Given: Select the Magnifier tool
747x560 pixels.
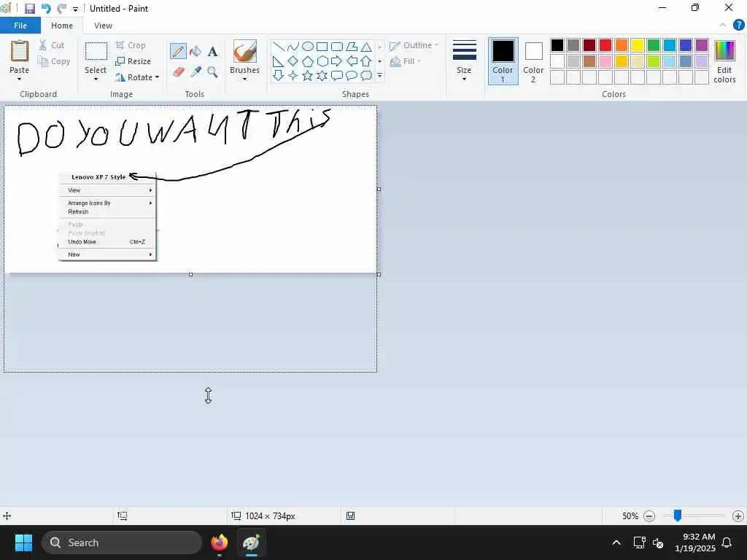Looking at the screenshot, I should tap(212, 72).
